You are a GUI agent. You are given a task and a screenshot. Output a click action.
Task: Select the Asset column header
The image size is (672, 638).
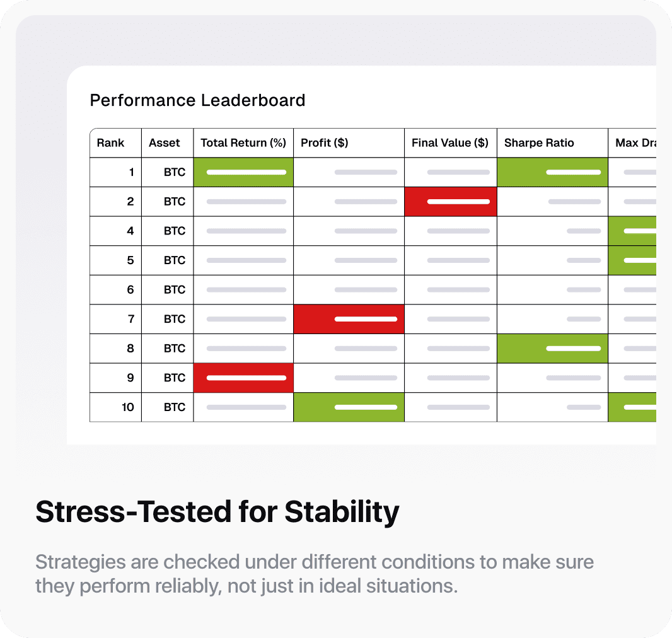[165, 143]
